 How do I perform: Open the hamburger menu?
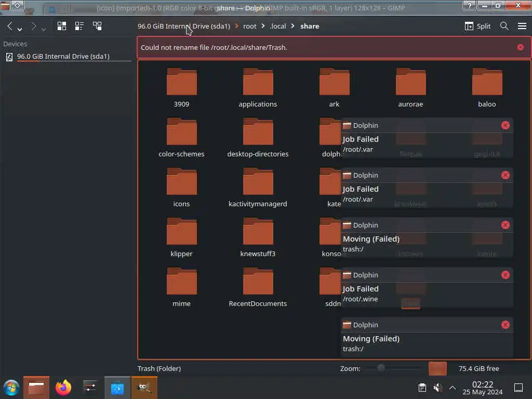coord(522,26)
